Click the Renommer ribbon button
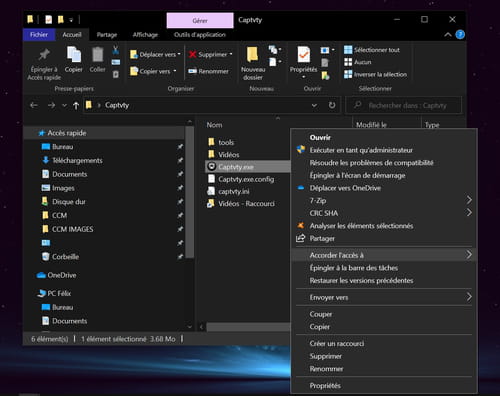500x396 pixels. tap(208, 71)
